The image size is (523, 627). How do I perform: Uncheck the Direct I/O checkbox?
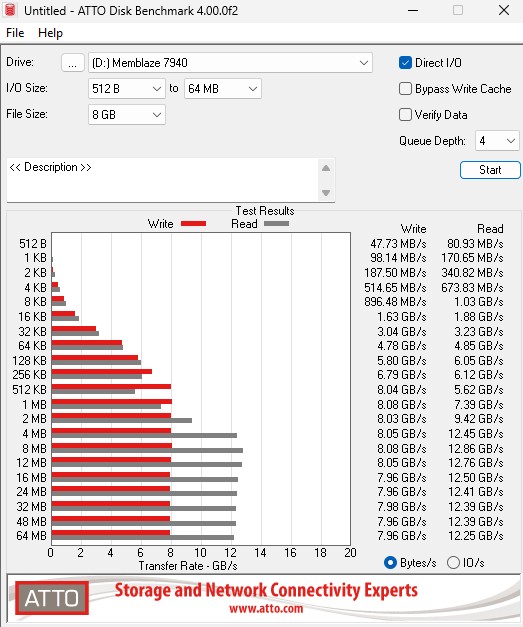click(405, 63)
